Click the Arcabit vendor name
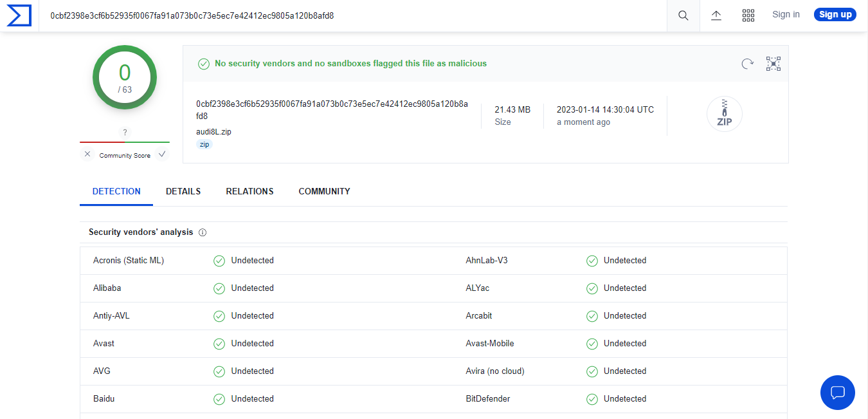Image resolution: width=868 pixels, height=419 pixels. pyautogui.click(x=479, y=316)
